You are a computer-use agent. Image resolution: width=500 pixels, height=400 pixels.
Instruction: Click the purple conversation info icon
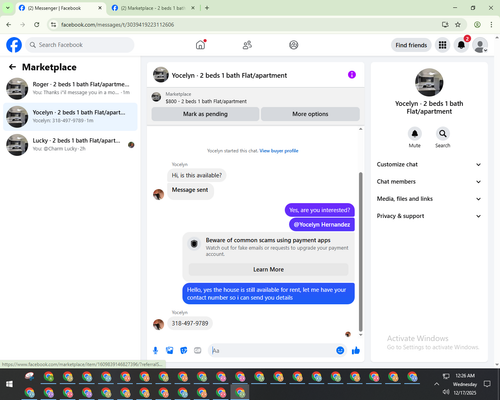pyautogui.click(x=352, y=75)
